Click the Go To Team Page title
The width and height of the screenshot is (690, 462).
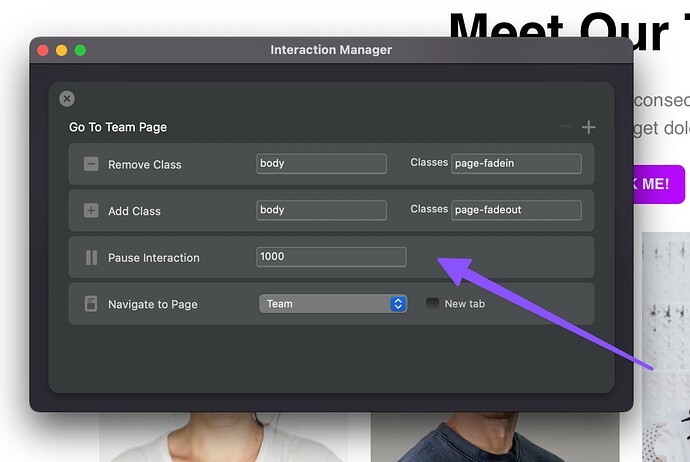pyautogui.click(x=118, y=127)
